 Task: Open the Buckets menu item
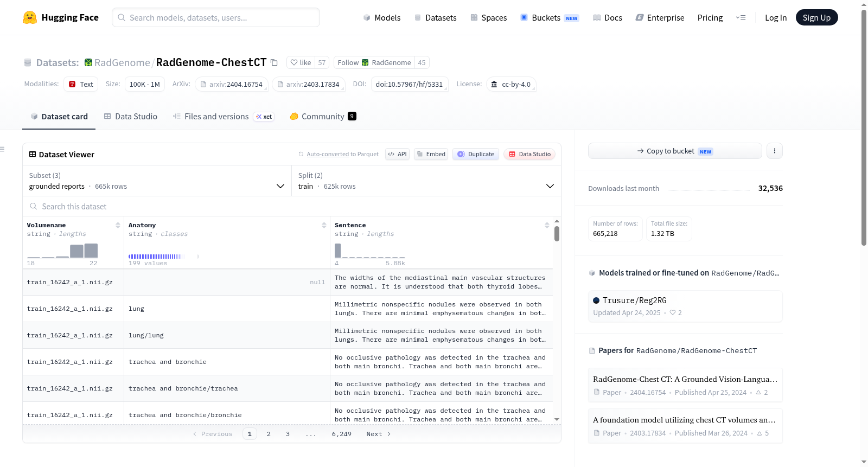[x=550, y=17]
